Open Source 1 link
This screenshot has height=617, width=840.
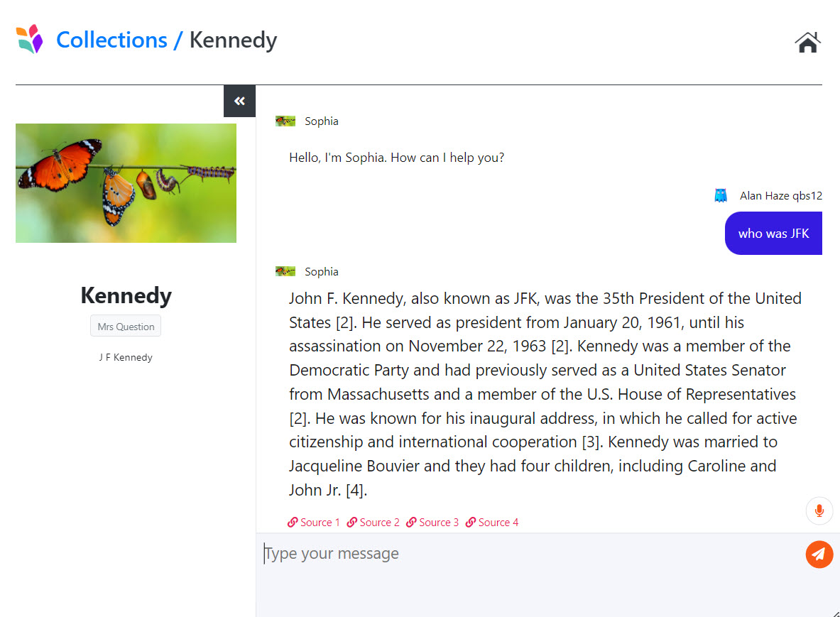314,523
